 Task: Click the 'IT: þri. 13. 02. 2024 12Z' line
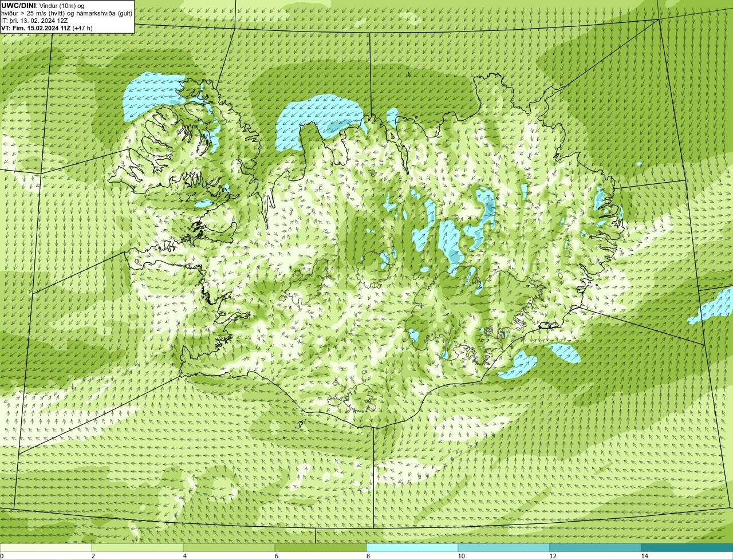coord(34,21)
